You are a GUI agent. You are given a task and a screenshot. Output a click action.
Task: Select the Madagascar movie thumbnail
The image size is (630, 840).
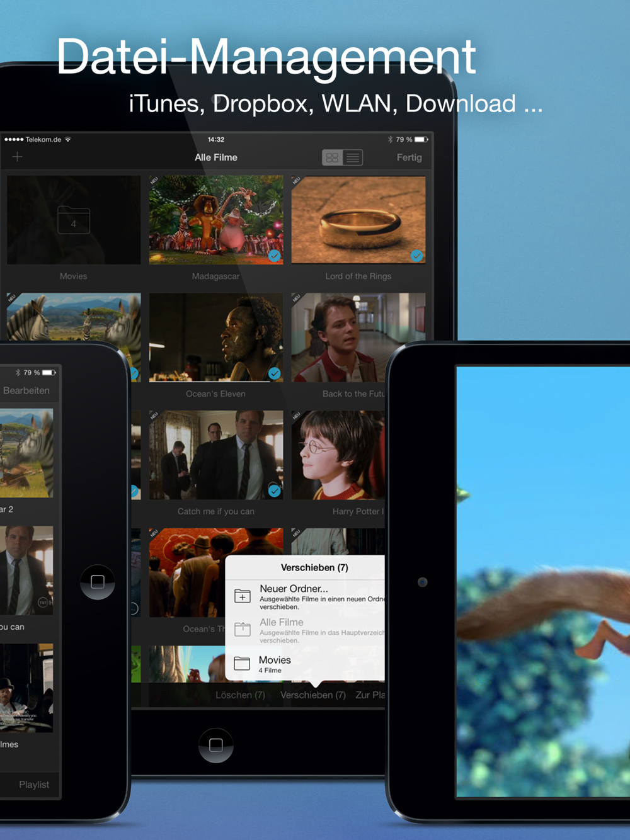(216, 220)
